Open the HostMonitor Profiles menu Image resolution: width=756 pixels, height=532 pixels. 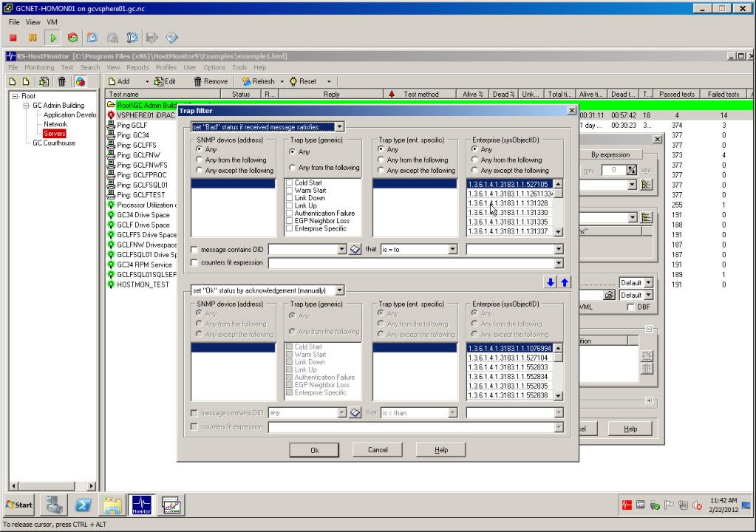point(166,67)
